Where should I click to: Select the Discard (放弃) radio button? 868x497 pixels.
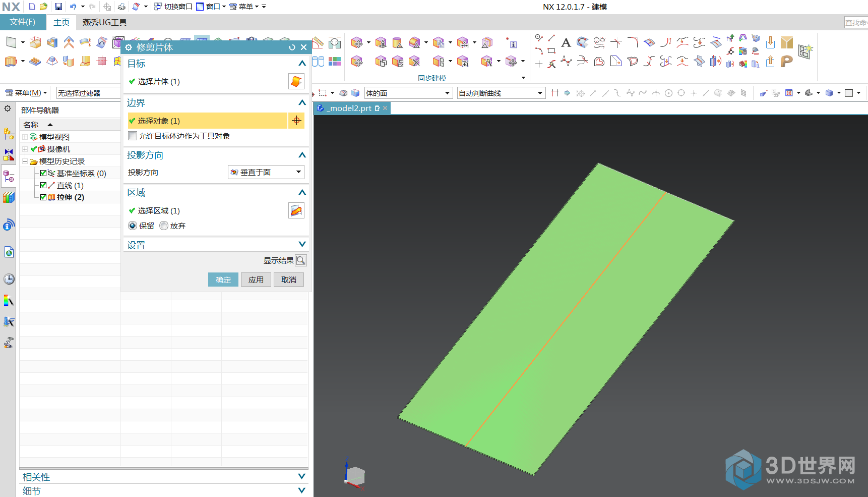[x=164, y=226]
